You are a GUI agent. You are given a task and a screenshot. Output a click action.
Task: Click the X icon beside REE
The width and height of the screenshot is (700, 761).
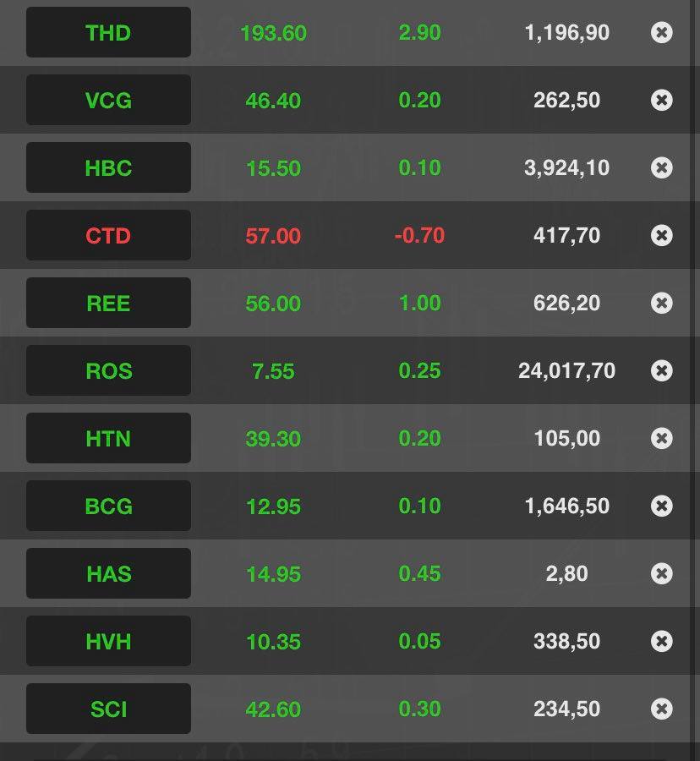[662, 303]
